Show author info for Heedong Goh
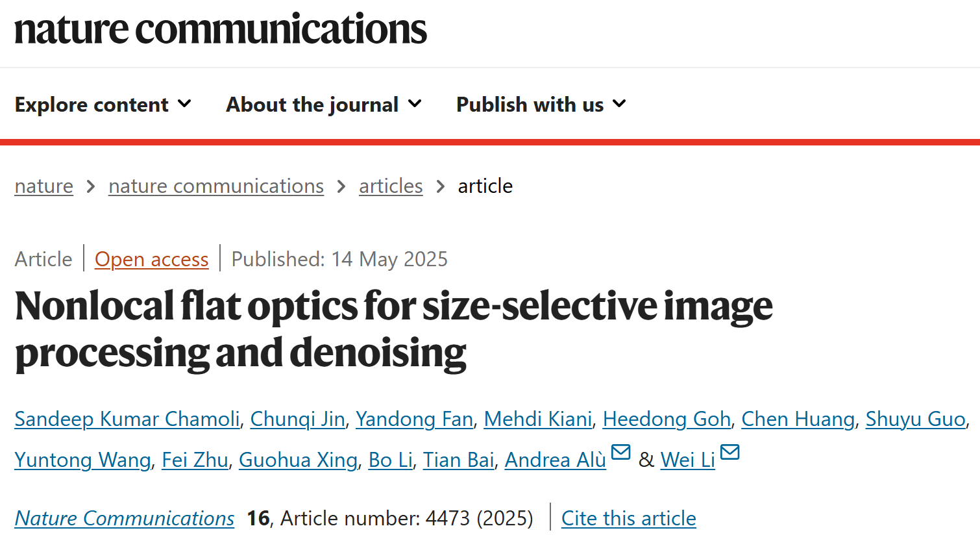This screenshot has height=550, width=980. click(667, 419)
